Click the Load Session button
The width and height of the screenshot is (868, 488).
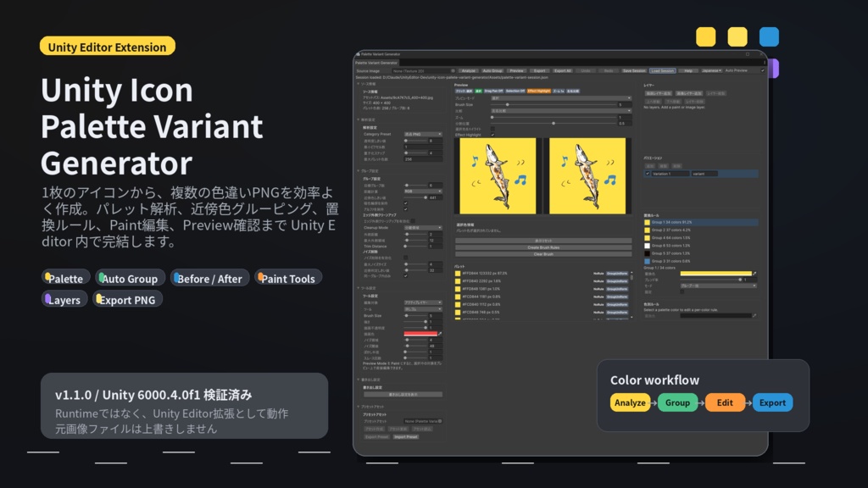(662, 71)
